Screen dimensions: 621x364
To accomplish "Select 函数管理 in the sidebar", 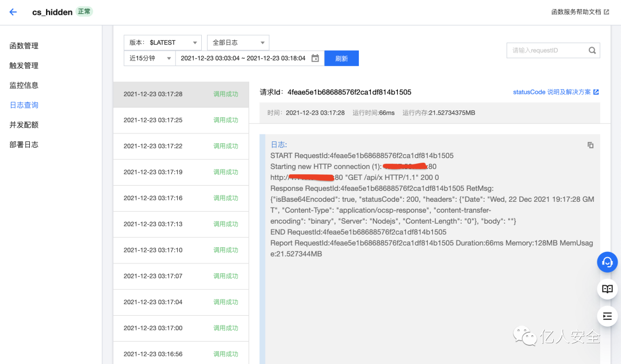I will [x=24, y=45].
